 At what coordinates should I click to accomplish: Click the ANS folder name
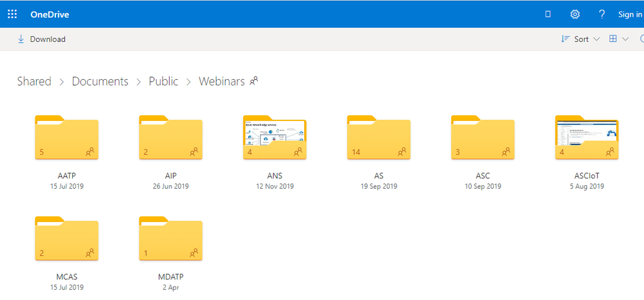point(275,176)
